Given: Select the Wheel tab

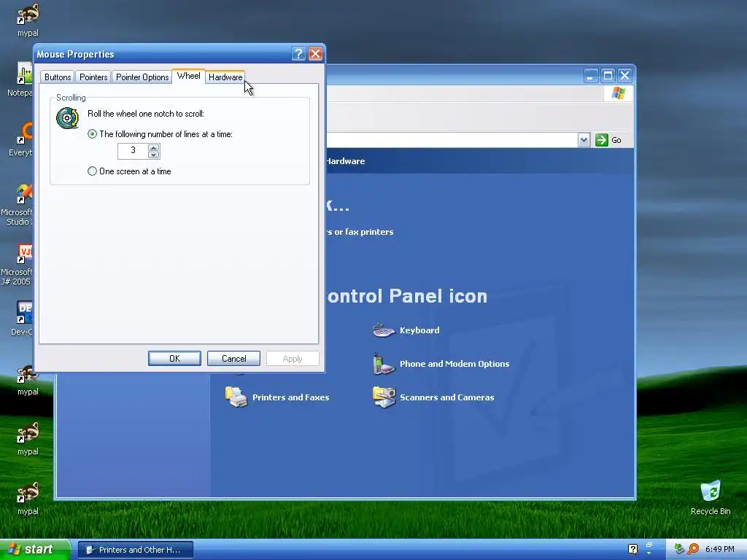Looking at the screenshot, I should coord(189,76).
